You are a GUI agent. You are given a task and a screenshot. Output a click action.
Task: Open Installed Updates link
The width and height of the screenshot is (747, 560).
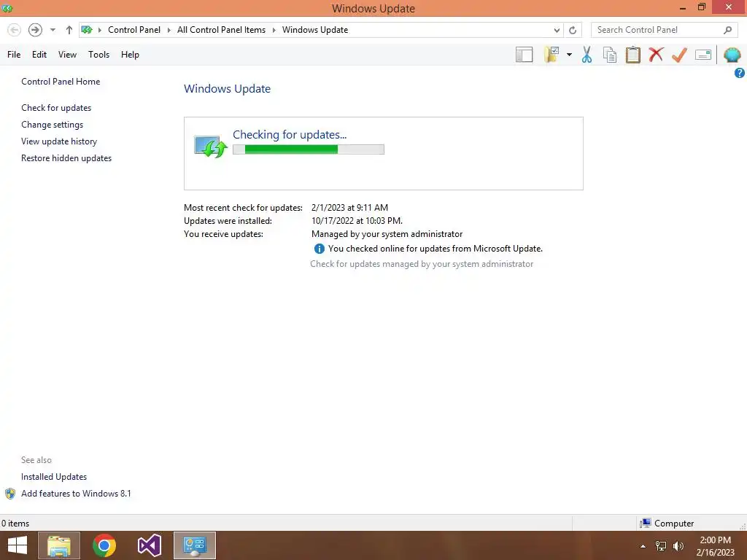tap(54, 477)
